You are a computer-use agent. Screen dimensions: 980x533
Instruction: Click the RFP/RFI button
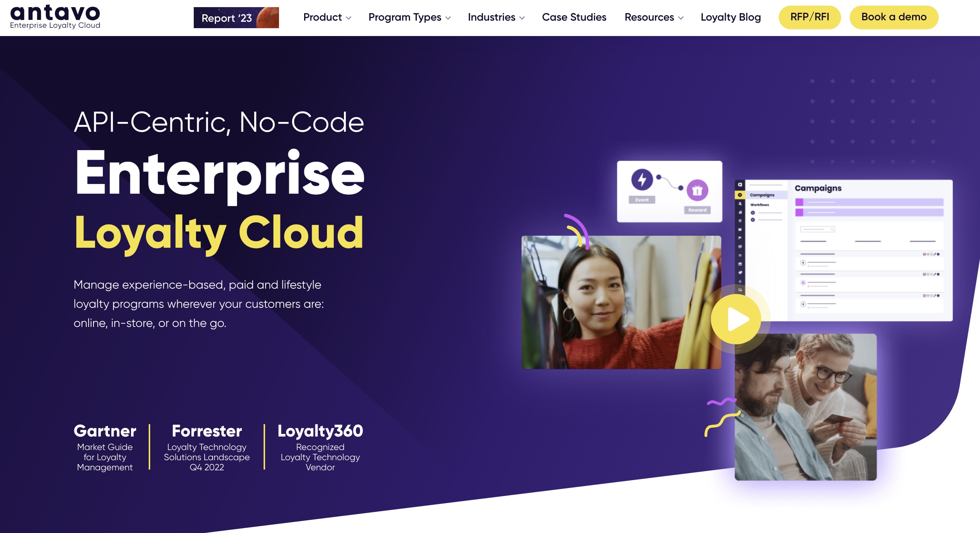pos(809,17)
